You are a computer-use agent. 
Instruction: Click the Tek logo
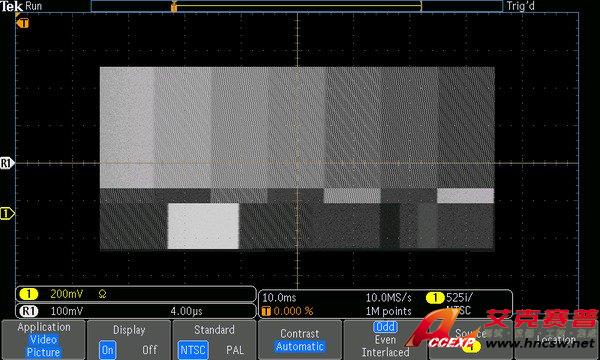click(11, 6)
